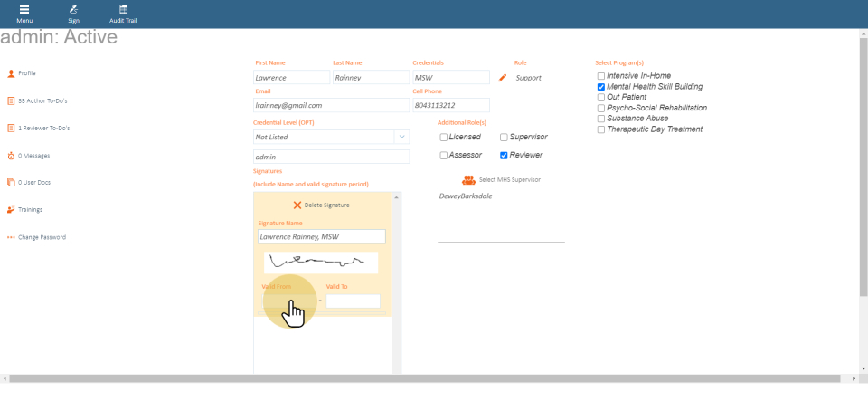Select Change Password in the sidebar

pos(42,237)
